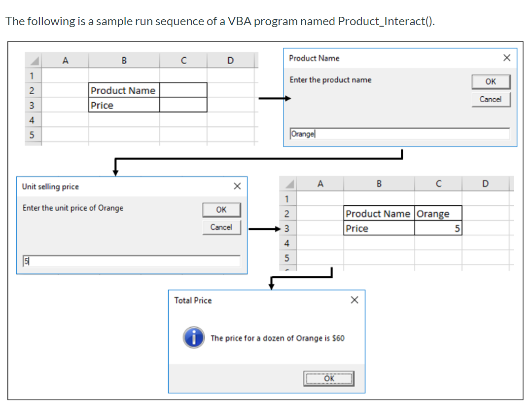Select cell B3 labeled Price
This screenshot has width=532, height=412.
coord(123,105)
